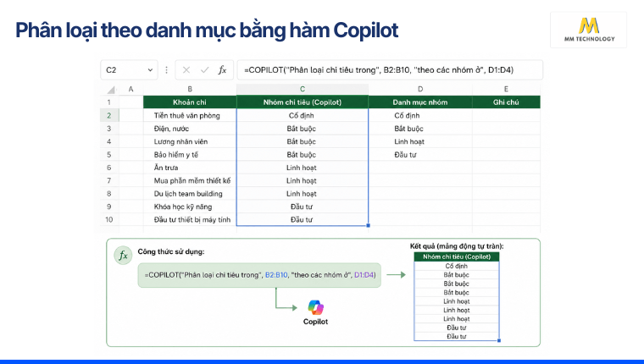Select column B header
Image resolution: width=644 pixels, height=364 pixels.
click(190, 89)
